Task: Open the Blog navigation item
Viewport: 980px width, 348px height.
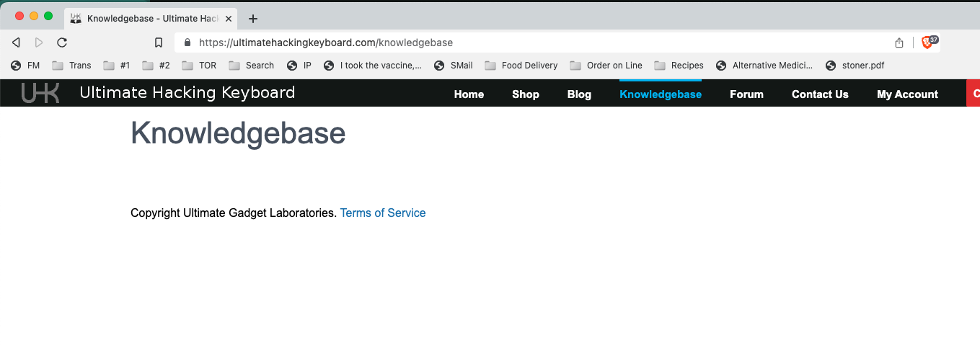Action: [579, 94]
